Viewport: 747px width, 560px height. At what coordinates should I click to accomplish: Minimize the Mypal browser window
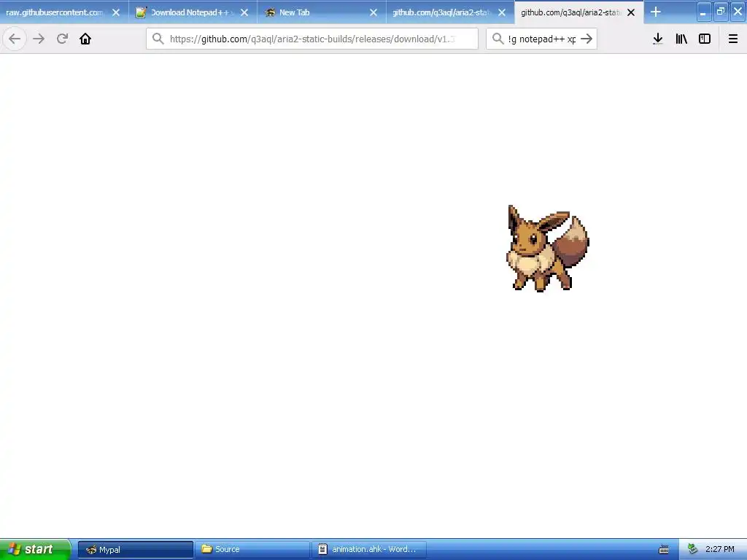[704, 12]
